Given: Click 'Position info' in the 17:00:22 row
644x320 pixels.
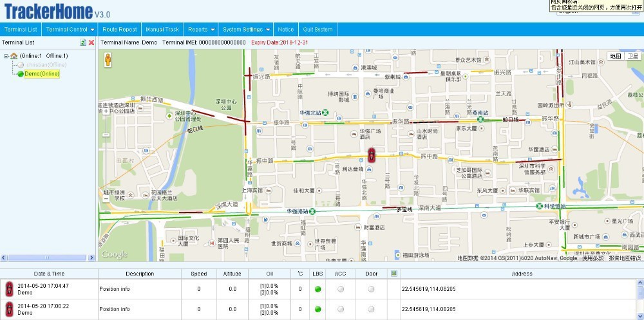Looking at the screenshot, I should 114,309.
